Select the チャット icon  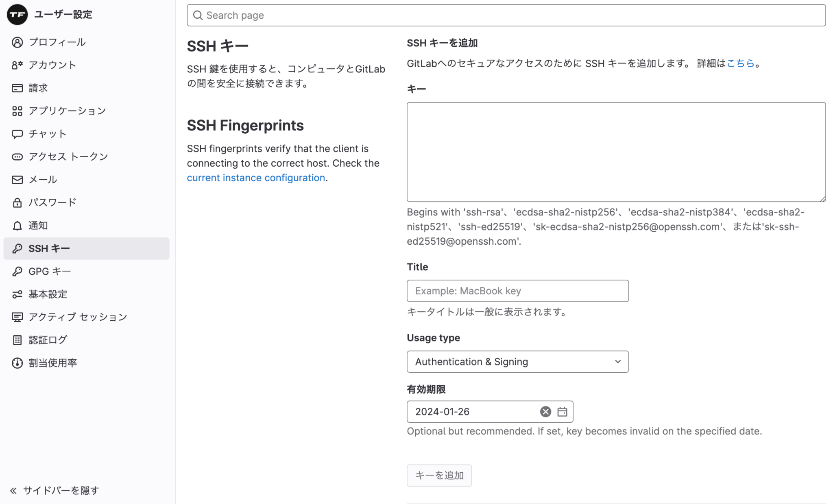17,134
